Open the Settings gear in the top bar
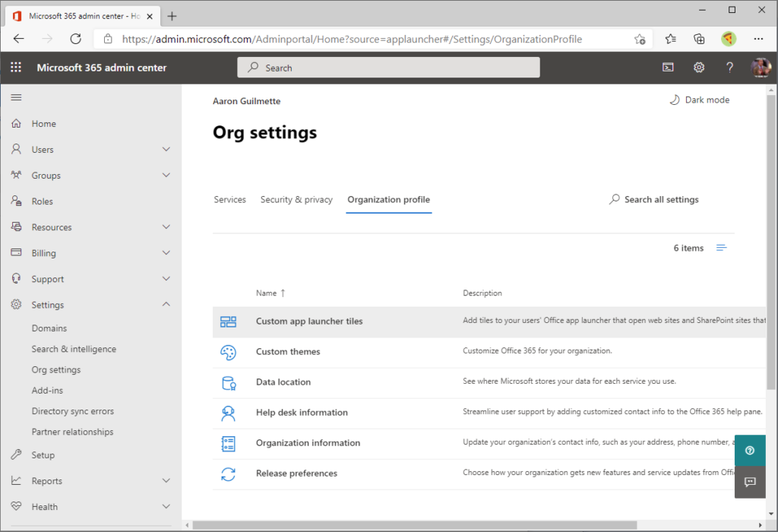778x532 pixels. pos(699,67)
